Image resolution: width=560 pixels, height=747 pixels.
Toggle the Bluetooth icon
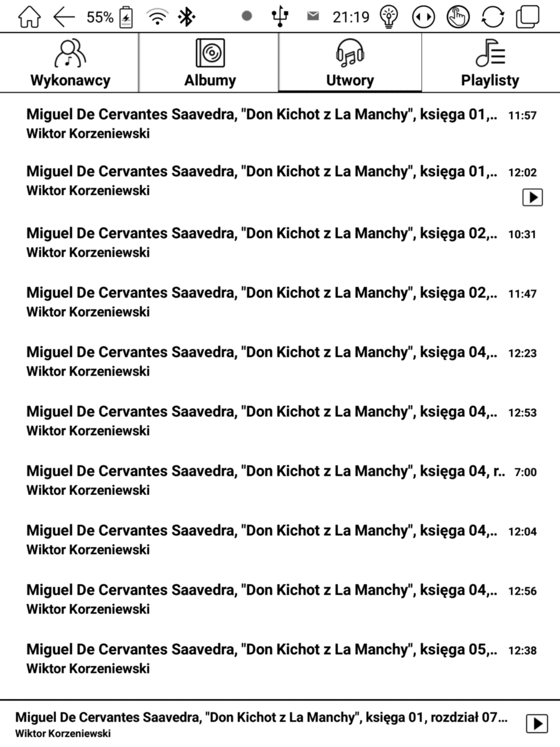187,17
